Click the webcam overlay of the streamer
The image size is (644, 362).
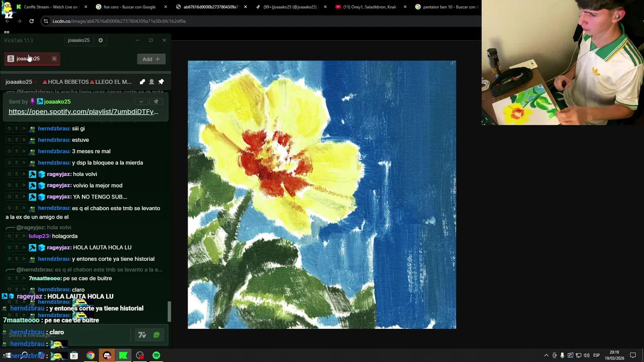(562, 62)
